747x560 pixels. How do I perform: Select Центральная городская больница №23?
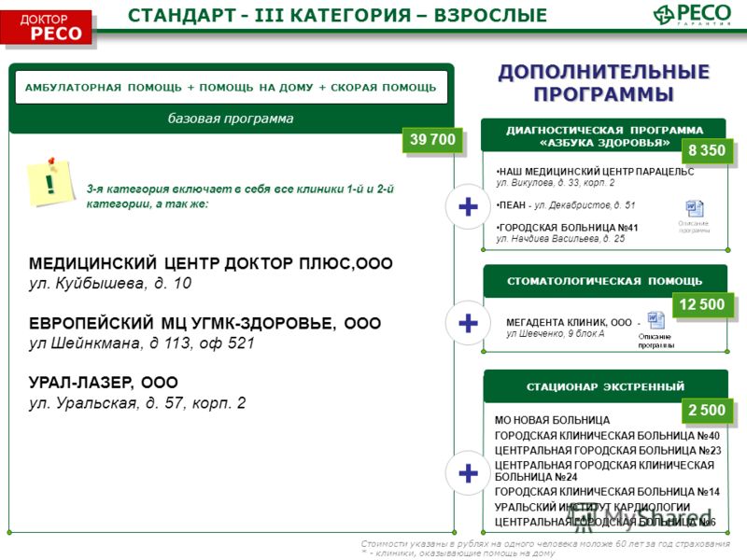click(608, 451)
